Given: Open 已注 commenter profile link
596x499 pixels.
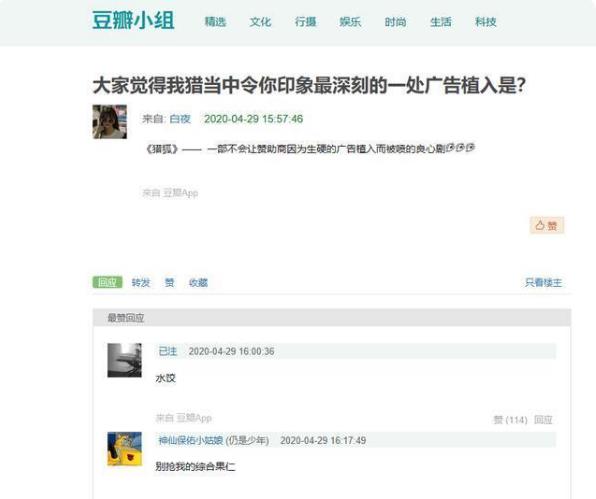Looking at the screenshot, I should [168, 351].
